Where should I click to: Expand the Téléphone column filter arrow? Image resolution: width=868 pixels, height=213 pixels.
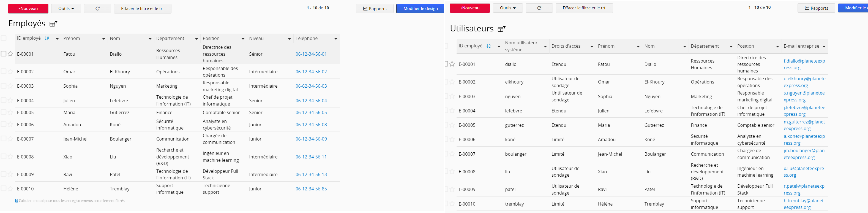pos(335,39)
